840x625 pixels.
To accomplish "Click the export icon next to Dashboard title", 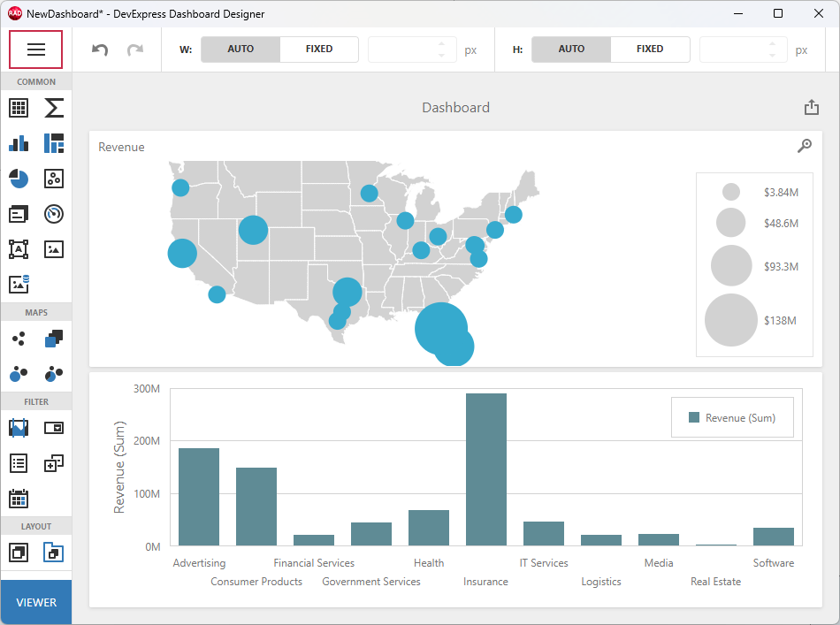I will 811,106.
